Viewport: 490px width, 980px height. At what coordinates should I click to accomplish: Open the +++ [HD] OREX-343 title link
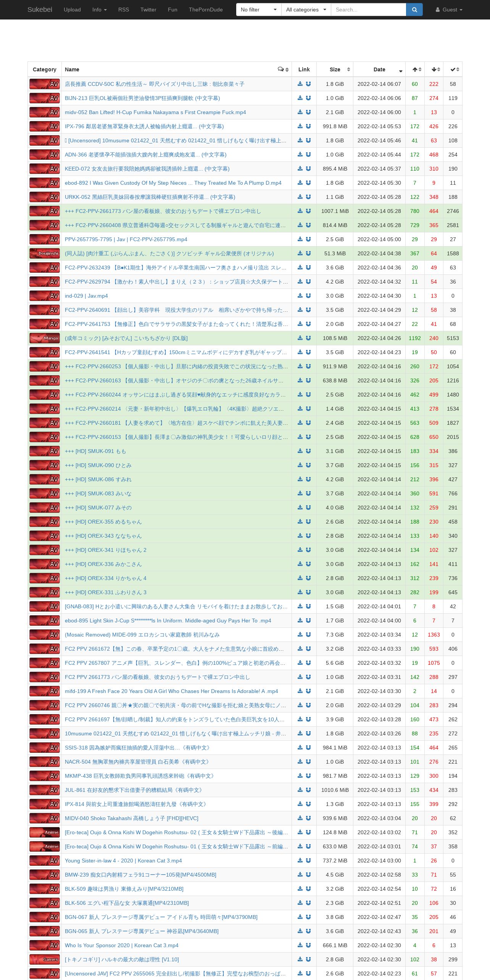click(103, 536)
